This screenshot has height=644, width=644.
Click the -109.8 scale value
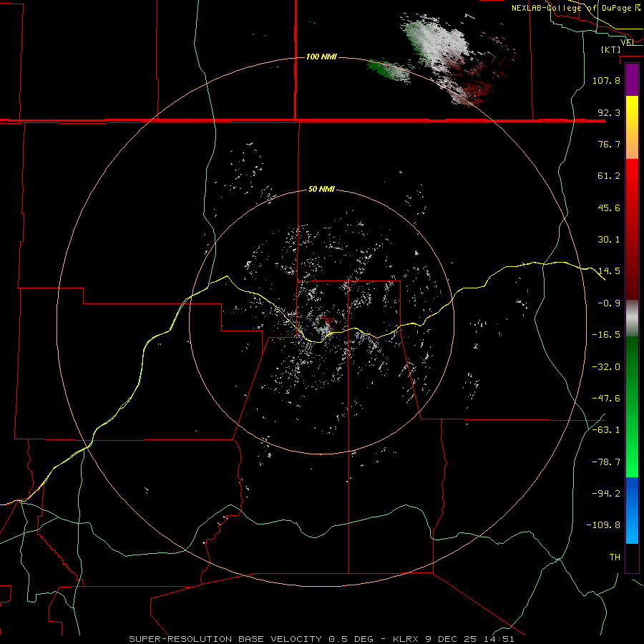[604, 525]
